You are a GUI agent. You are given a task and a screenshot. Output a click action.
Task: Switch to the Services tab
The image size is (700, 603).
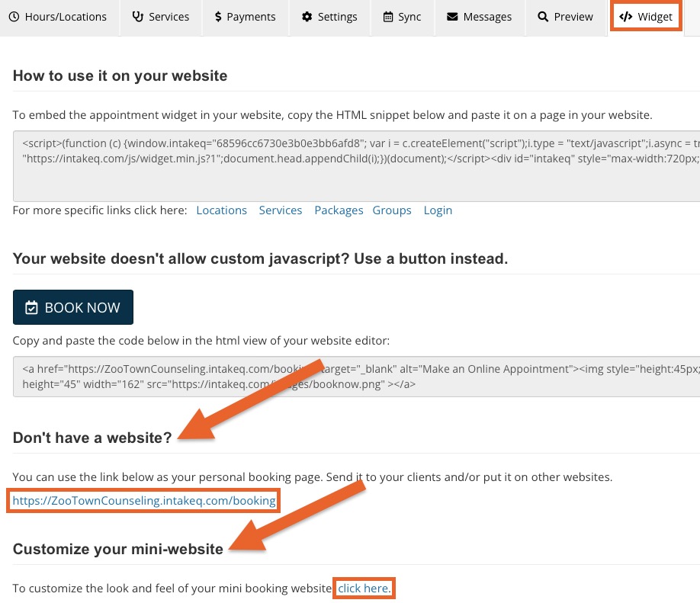coord(161,17)
